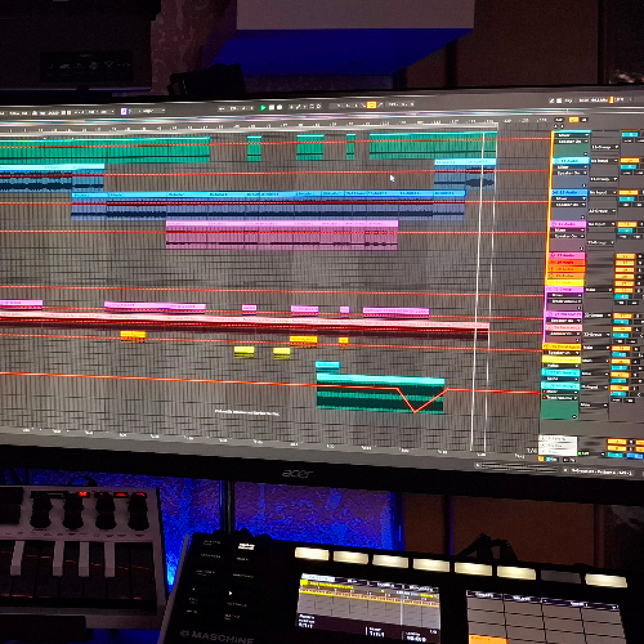Image resolution: width=644 pixels, height=644 pixels.
Task: Fold the dark blue Audio track
Action: click(555, 193)
